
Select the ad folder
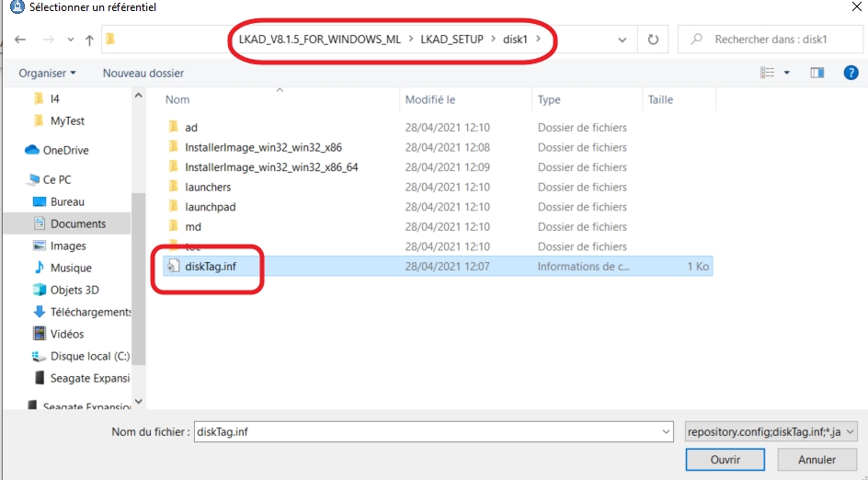click(191, 127)
